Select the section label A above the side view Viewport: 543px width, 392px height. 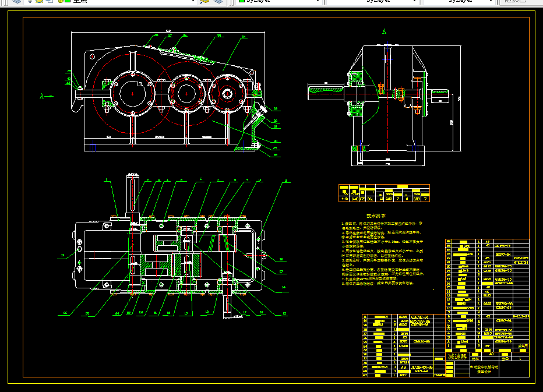384,31
